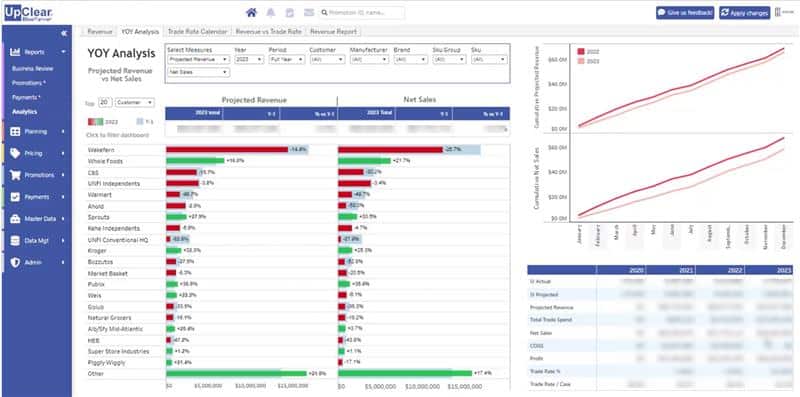Screen dimensions: 800x397
Task: Click the Give us feedback button
Action: pos(685,13)
